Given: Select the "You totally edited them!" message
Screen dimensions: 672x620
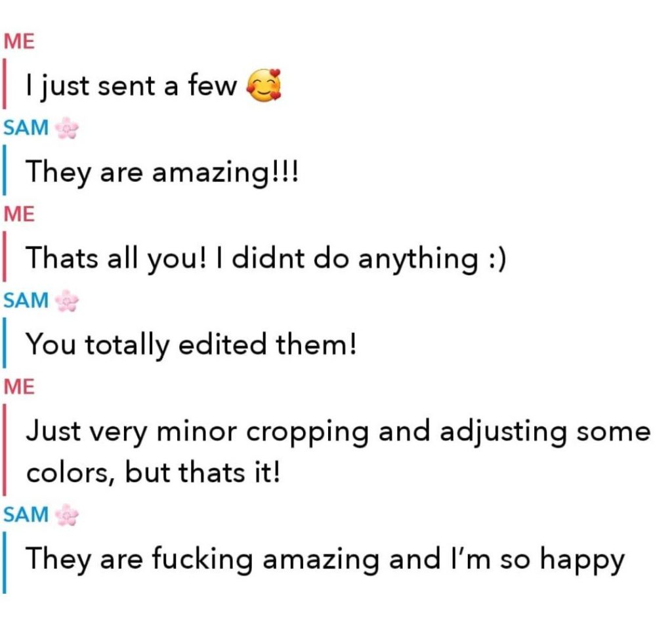Looking at the screenshot, I should pyautogui.click(x=190, y=344).
